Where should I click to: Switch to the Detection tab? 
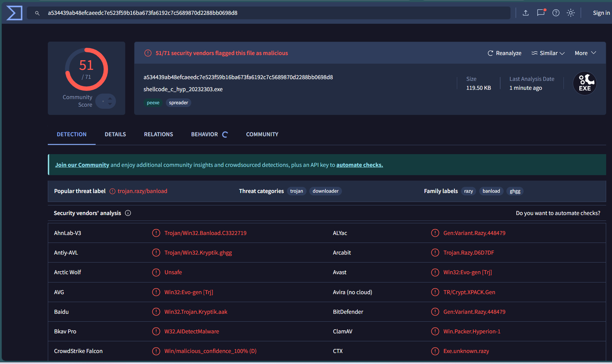point(72,134)
